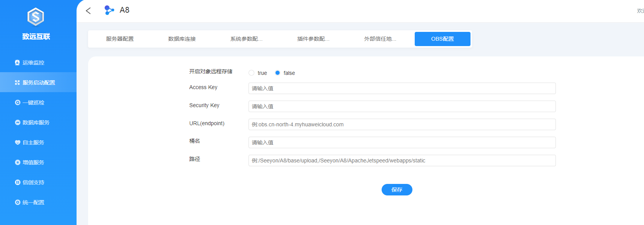The width and height of the screenshot is (644, 225).
Task: Click the 路径 label
Action: (195, 159)
